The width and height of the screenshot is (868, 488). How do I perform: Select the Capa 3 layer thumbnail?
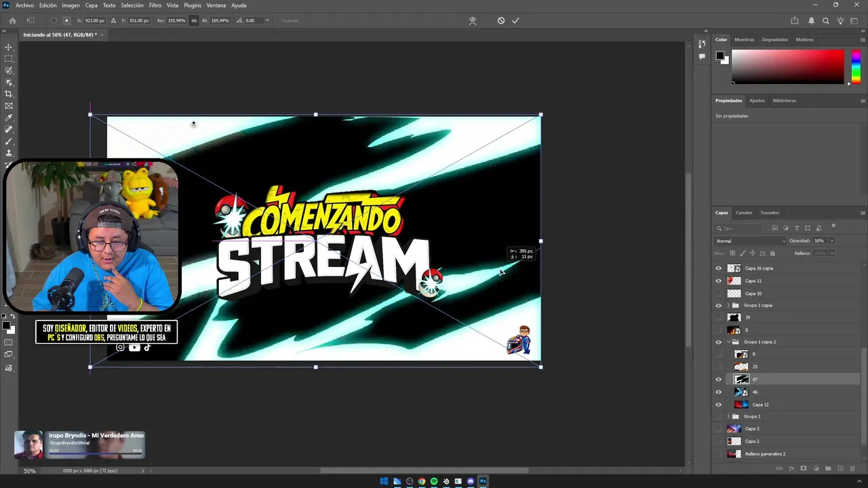click(x=734, y=428)
